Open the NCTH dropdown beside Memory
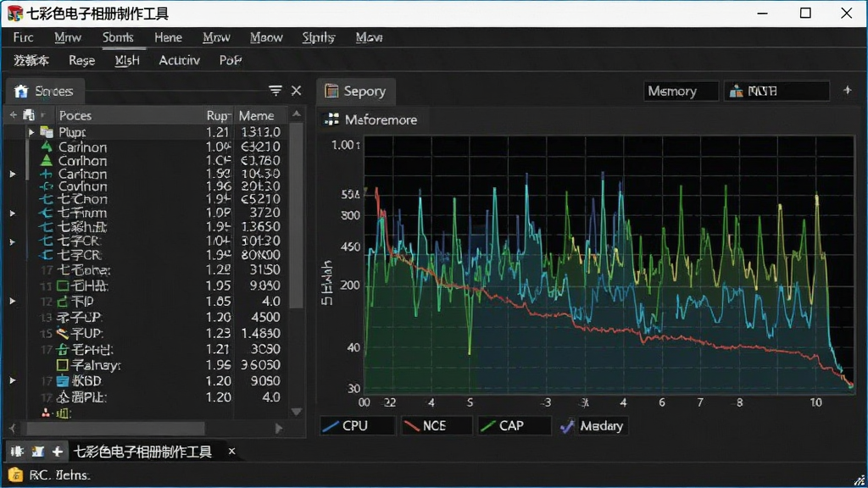This screenshot has width=868, height=488. (776, 91)
